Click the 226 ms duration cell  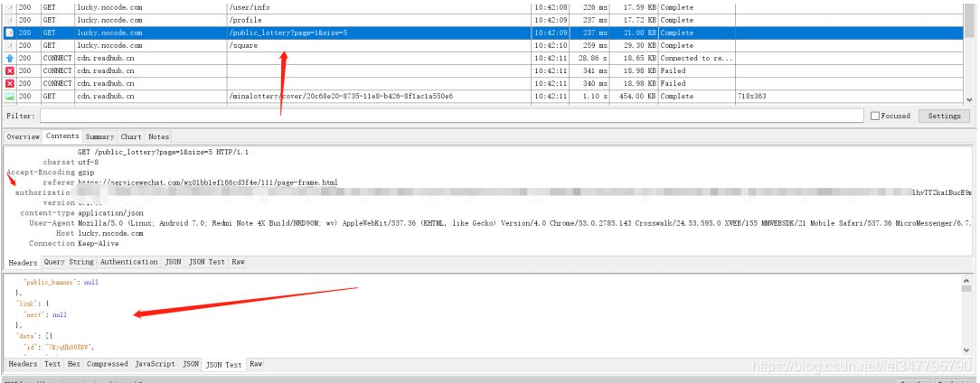click(x=594, y=7)
